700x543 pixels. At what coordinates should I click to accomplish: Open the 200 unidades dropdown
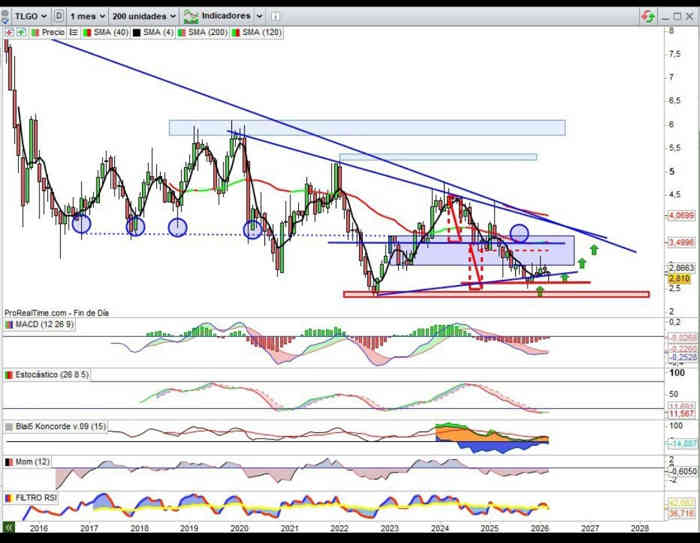[x=144, y=17]
